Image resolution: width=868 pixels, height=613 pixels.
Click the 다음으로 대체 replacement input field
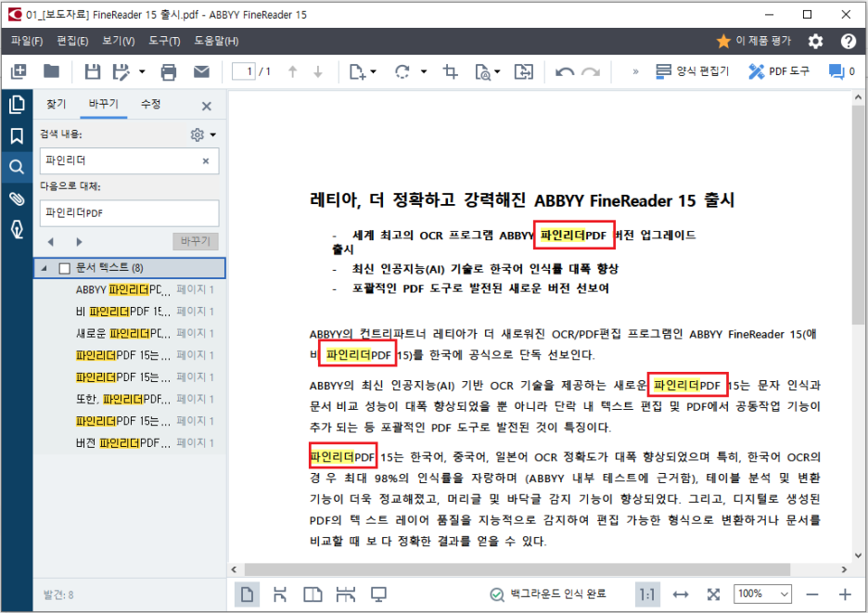129,213
